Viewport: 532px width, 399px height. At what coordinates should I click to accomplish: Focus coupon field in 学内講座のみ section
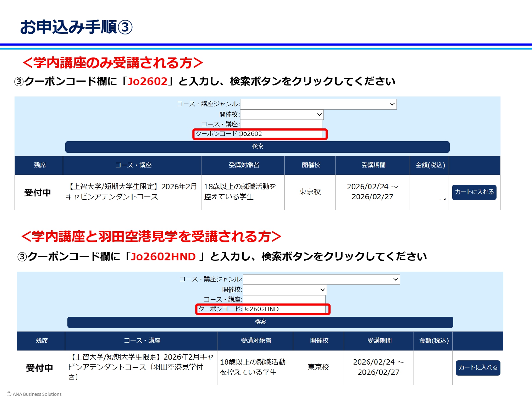point(281,134)
